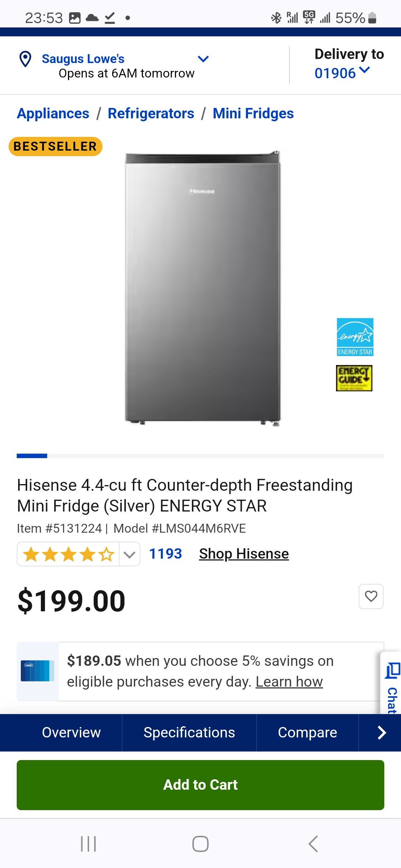Tap the Hisense mini fridge product image
Viewport: 401px width, 868px height.
pyautogui.click(x=202, y=289)
